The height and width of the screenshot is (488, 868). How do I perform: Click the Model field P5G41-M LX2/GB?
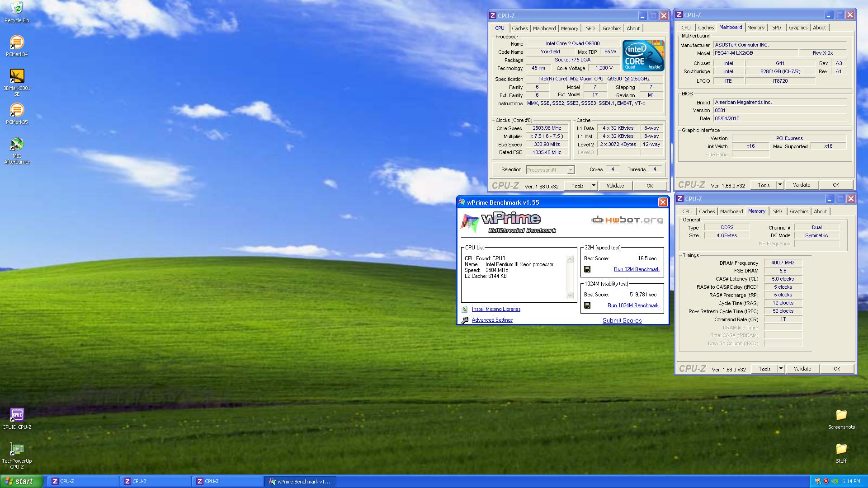(755, 53)
